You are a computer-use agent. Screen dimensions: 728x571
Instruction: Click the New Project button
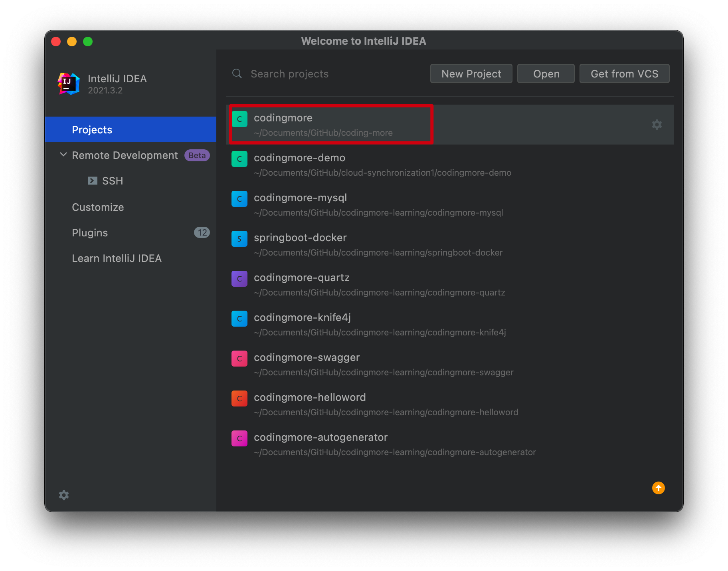pos(471,74)
